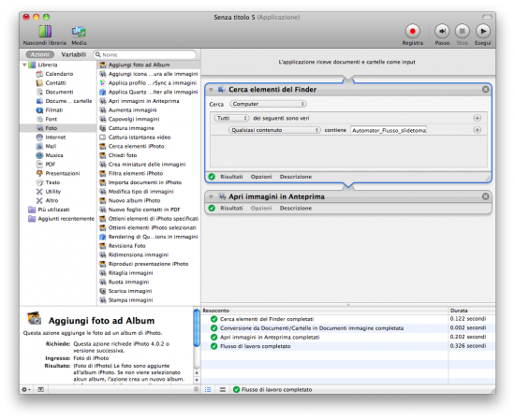Select the Documenti library category

[x=59, y=92]
